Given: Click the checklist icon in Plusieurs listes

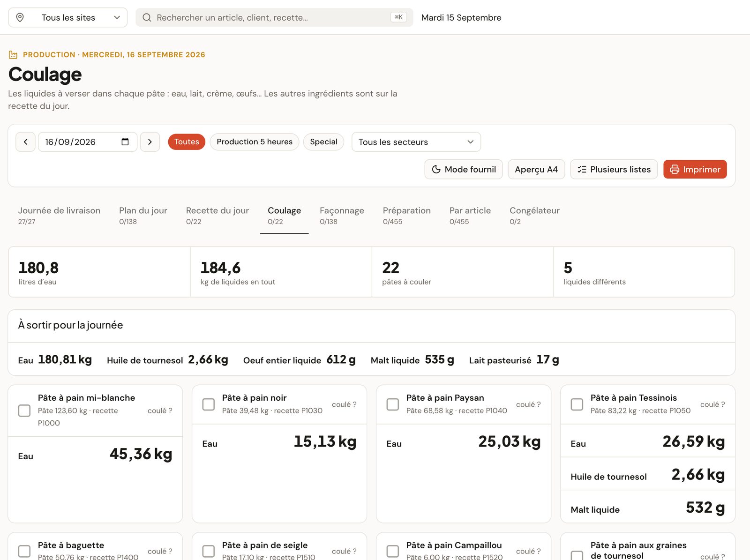Looking at the screenshot, I should pos(582,169).
